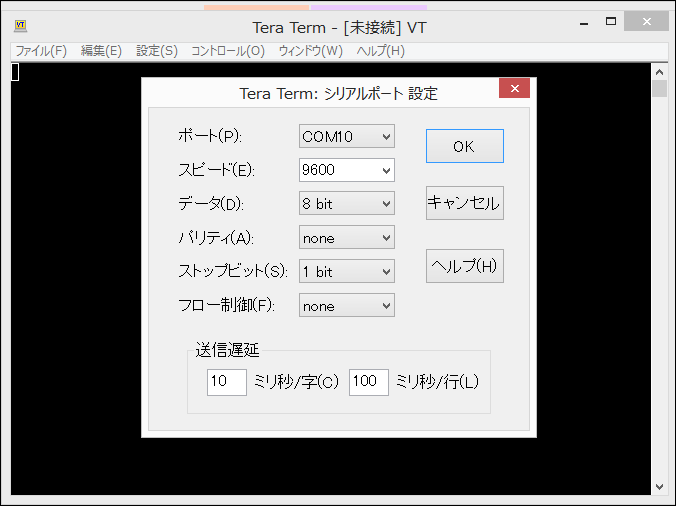Click the ミリ秒/行(L) label
The height and width of the screenshot is (506, 676).
(437, 382)
